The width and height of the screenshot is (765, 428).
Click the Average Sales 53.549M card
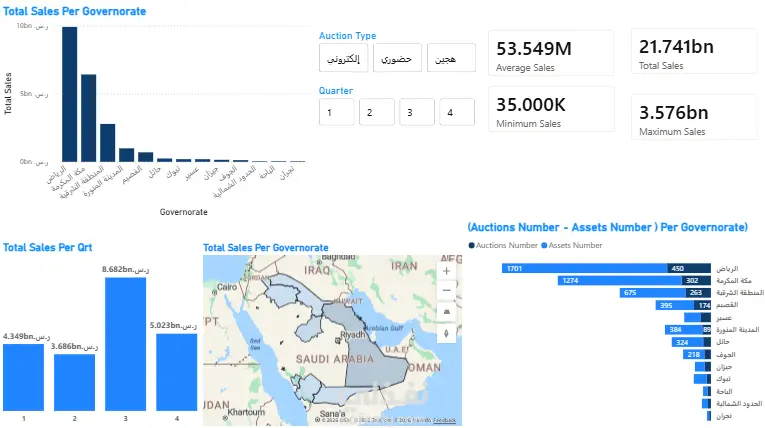pos(550,53)
